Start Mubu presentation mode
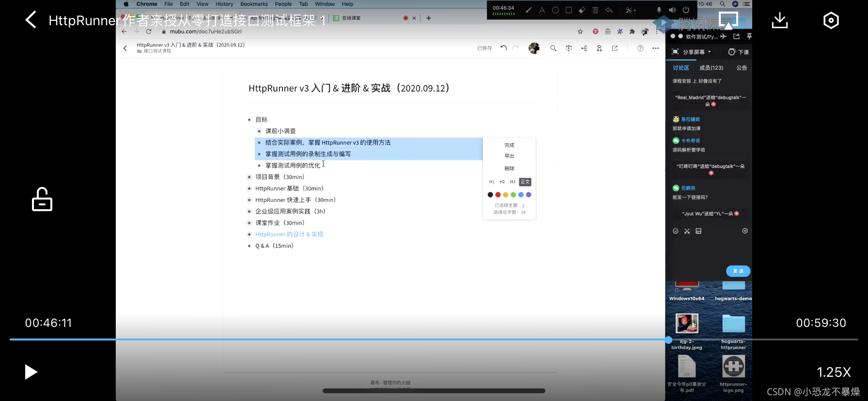Screen dimensions: 868x401 coord(569,48)
